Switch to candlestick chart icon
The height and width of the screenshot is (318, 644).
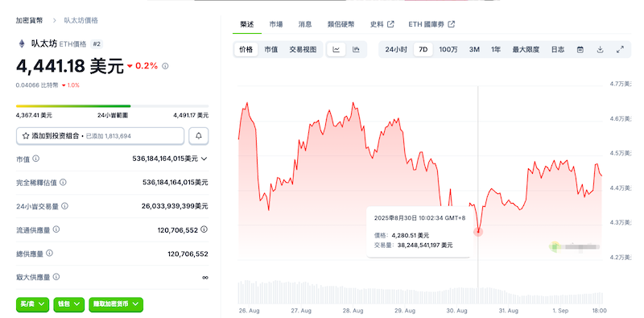pyautogui.click(x=356, y=50)
